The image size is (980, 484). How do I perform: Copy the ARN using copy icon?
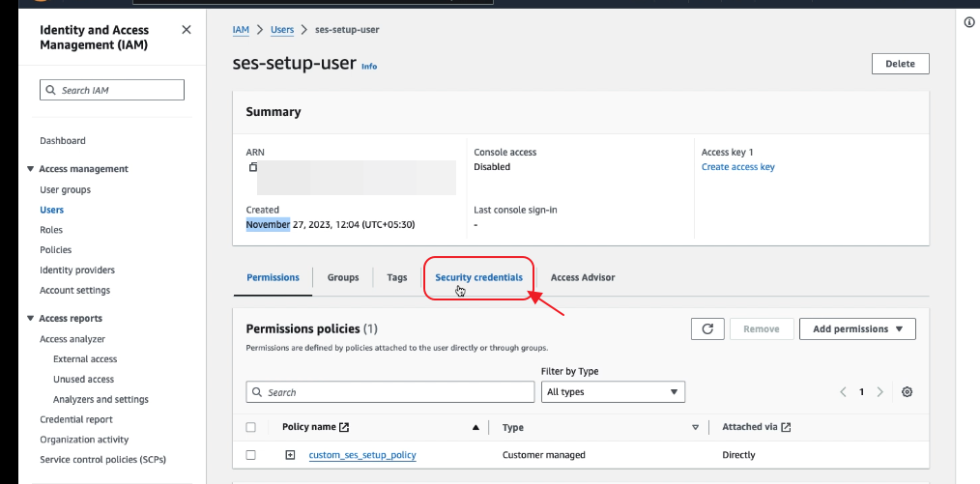point(253,167)
